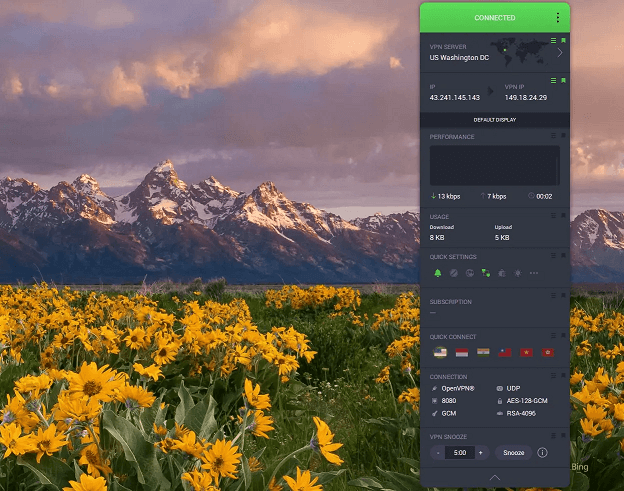Viewport: 624px width, 491px height.
Task: Toggle the bookmark on the IP tile
Action: tap(563, 80)
